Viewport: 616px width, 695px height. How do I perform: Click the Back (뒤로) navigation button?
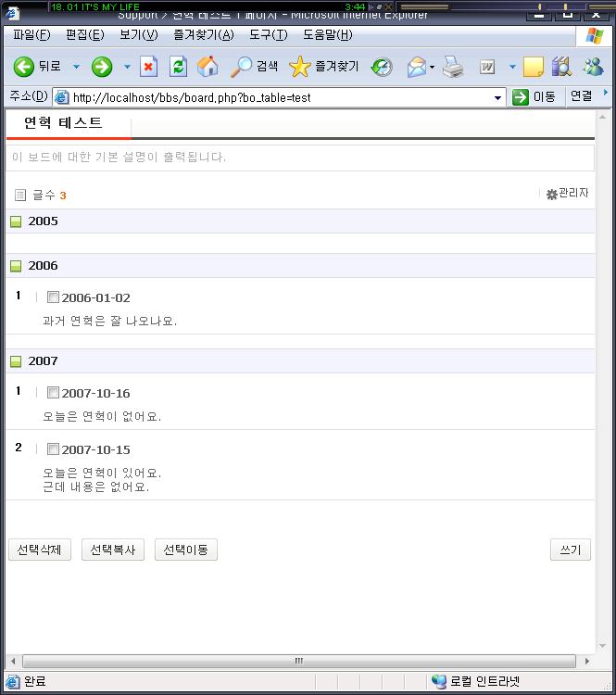(36, 67)
